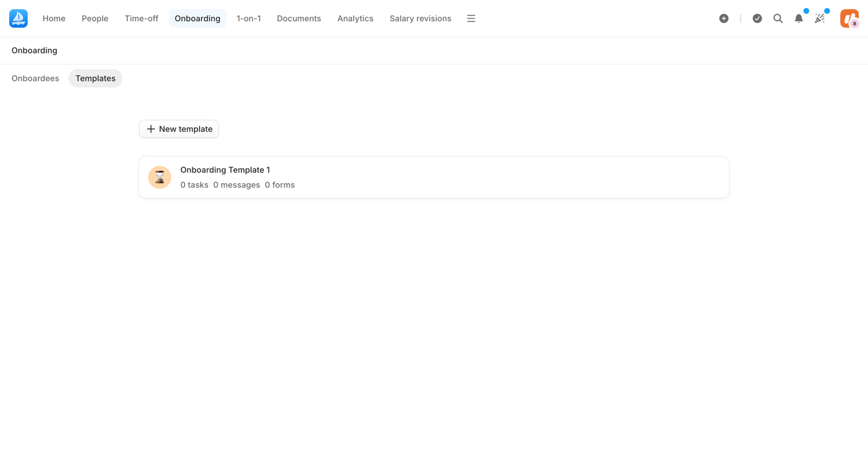Screen dimensions: 868x467
Task: Open Salary revisions
Action: (x=420, y=18)
